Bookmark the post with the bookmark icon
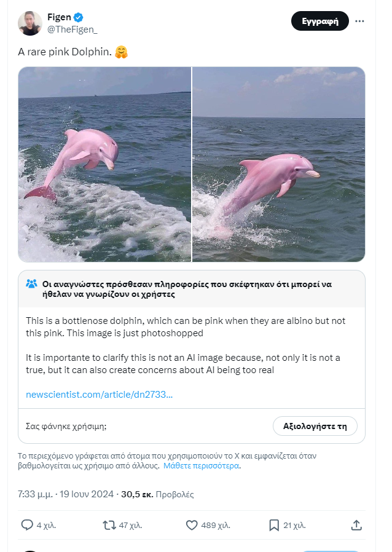 coord(274,525)
